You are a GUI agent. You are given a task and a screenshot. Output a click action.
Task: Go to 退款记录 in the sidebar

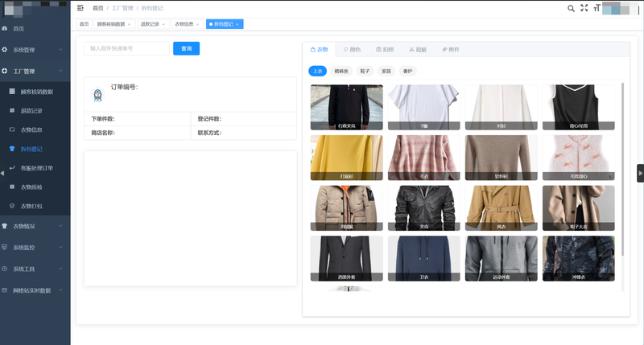(31, 111)
